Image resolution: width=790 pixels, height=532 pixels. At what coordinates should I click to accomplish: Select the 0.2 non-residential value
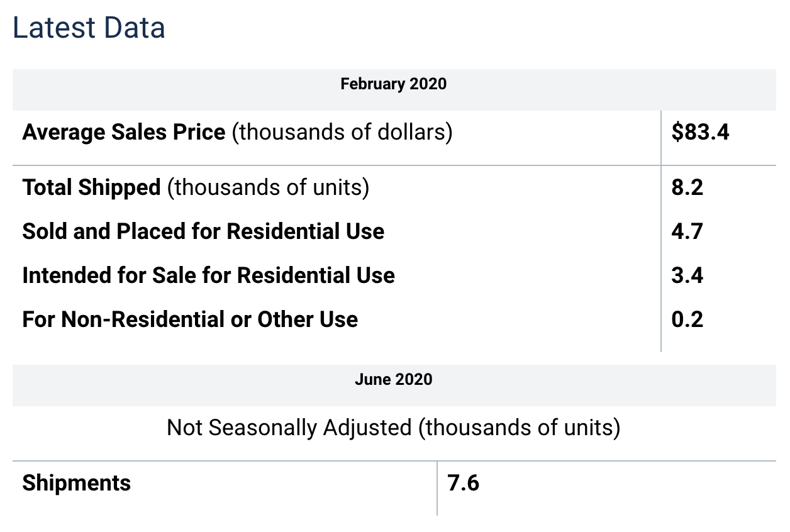[x=687, y=319]
